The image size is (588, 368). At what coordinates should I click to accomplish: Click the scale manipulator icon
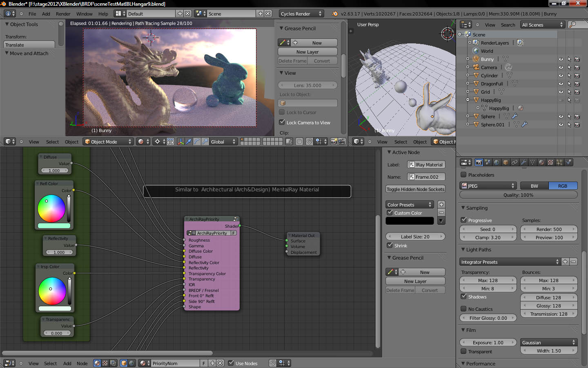pyautogui.click(x=205, y=141)
